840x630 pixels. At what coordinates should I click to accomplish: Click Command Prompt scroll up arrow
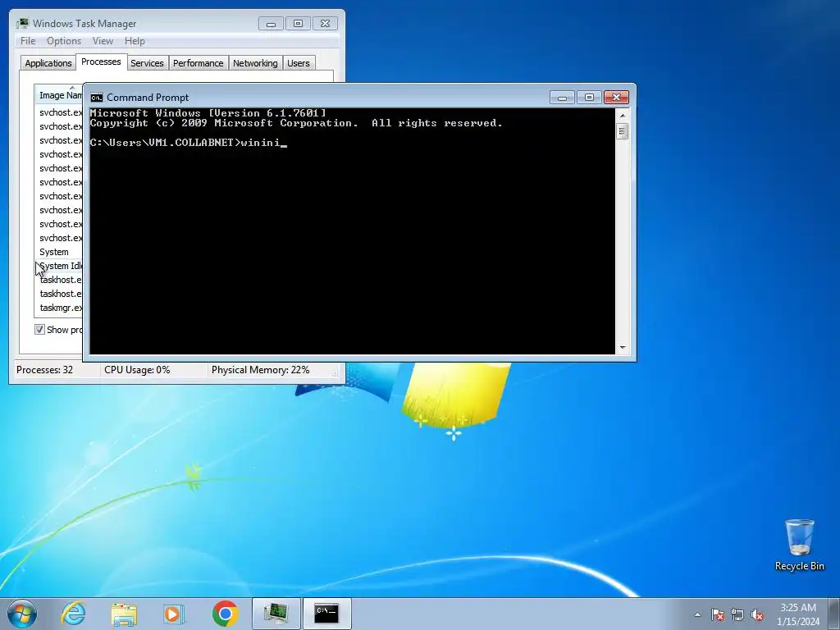(x=622, y=115)
